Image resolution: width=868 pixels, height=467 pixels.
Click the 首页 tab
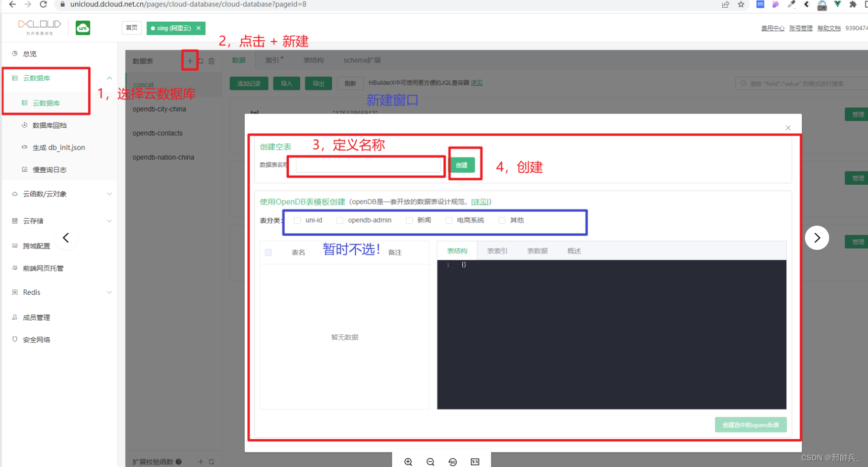coord(132,28)
